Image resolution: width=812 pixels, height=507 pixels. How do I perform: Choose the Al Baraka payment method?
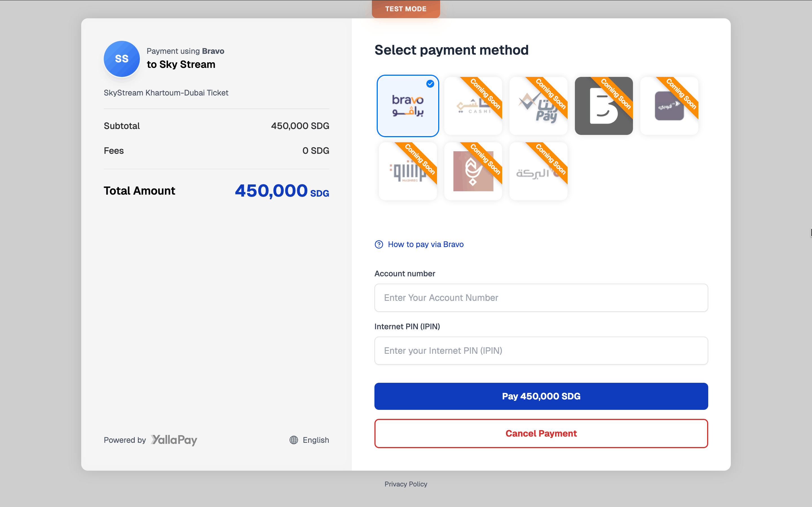click(x=538, y=171)
